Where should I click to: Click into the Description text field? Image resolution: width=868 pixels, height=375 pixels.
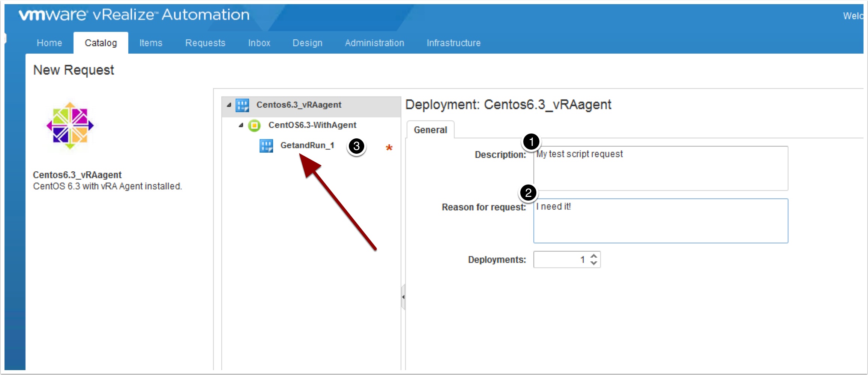coord(660,169)
